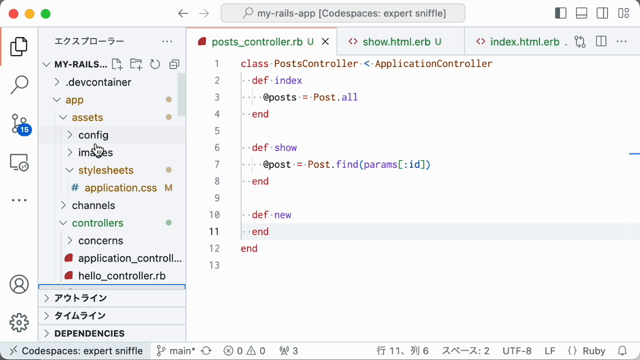Collapse the controllers folder
Screen dimensions: 640x360
(x=112, y=223)
